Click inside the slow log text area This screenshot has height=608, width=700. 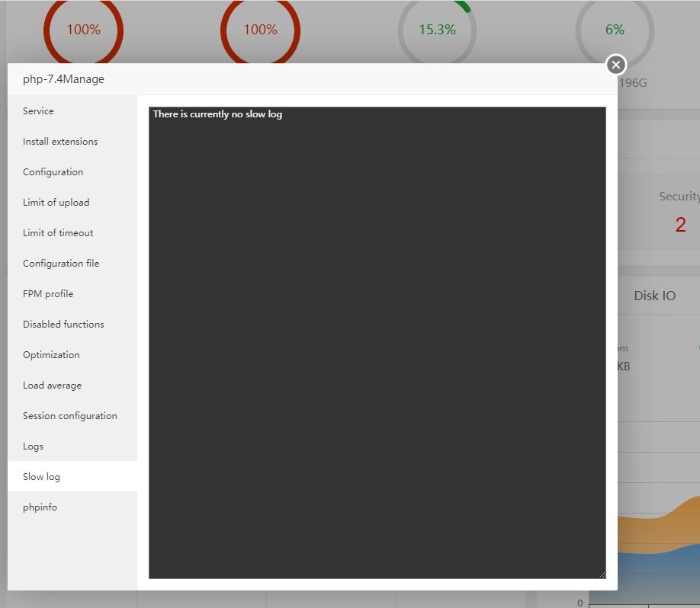377,343
